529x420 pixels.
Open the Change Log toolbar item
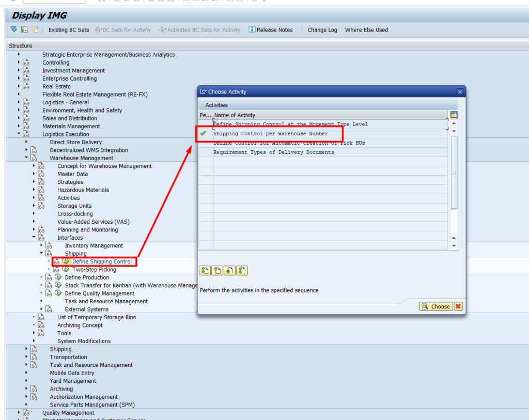(x=322, y=30)
